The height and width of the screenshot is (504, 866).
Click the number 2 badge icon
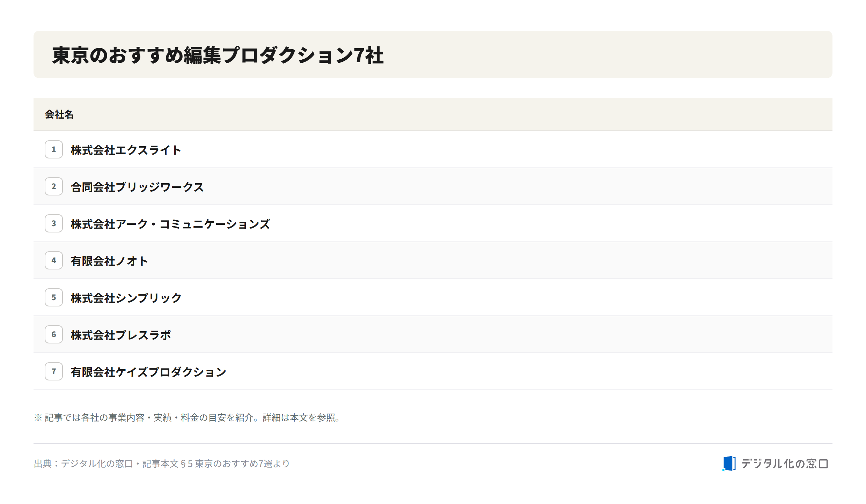coord(54,186)
